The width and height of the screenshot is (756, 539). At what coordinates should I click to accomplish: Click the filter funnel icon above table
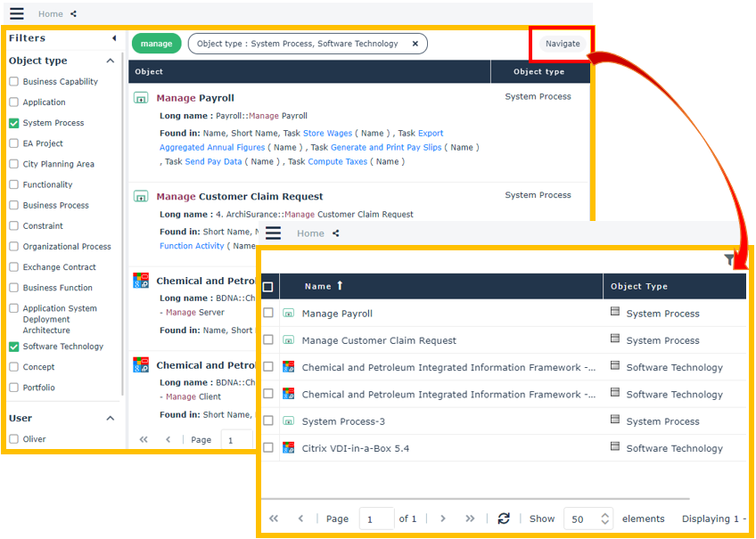(730, 260)
